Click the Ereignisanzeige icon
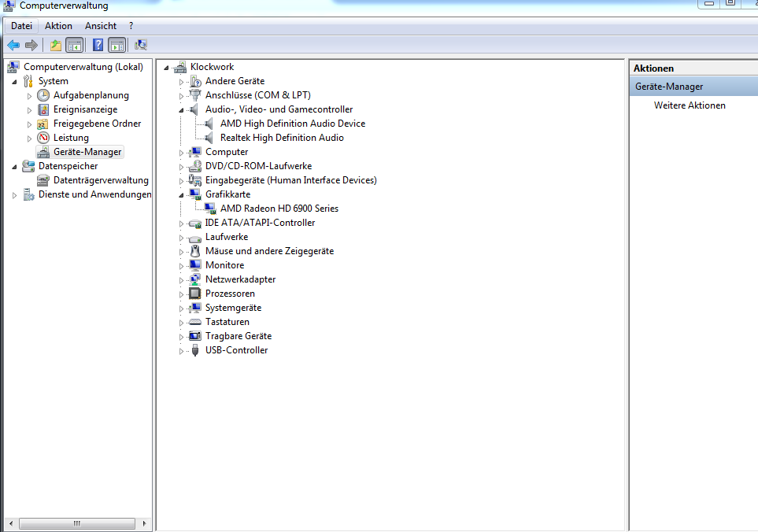The height and width of the screenshot is (532, 758). 43,109
